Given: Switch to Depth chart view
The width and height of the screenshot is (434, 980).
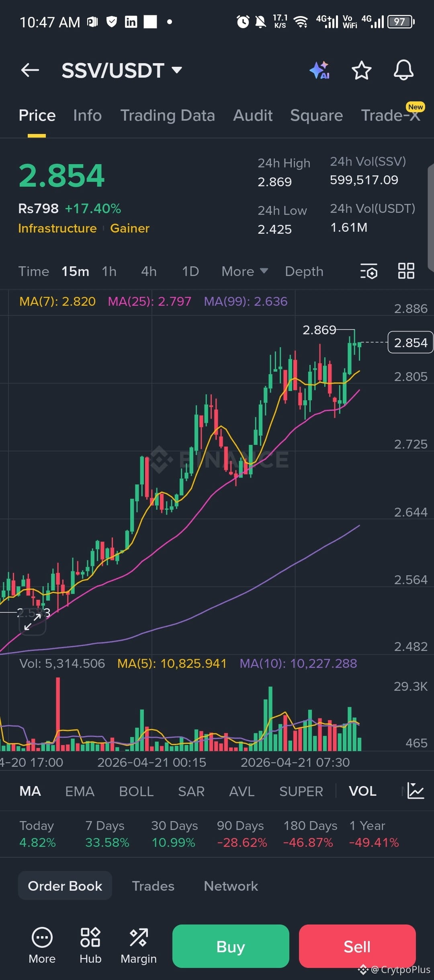Looking at the screenshot, I should click(304, 272).
